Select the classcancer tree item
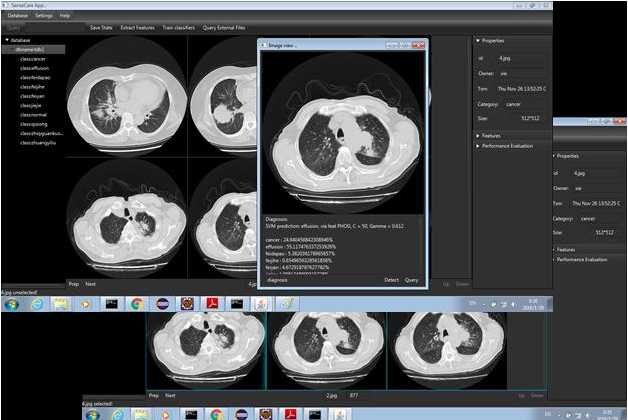The image size is (628, 420). pos(33,59)
